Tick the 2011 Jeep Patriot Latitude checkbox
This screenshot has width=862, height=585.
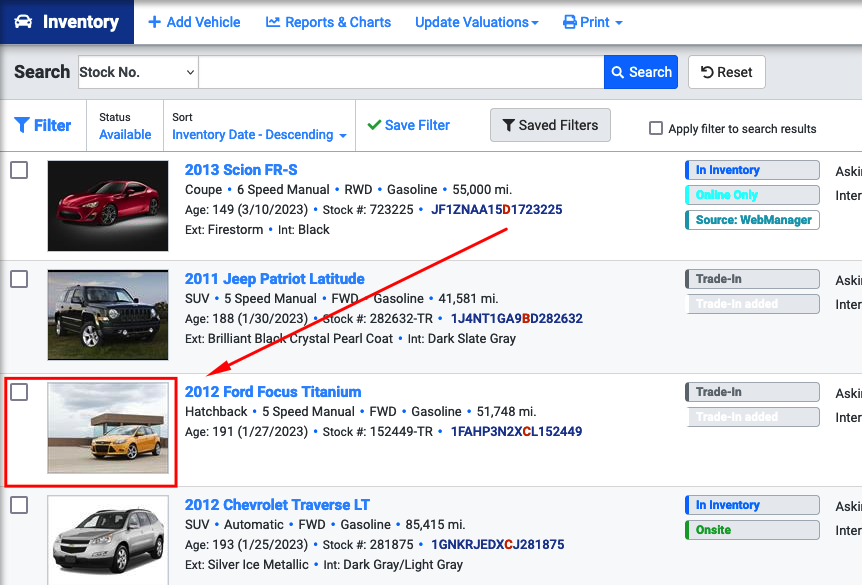[x=19, y=279]
